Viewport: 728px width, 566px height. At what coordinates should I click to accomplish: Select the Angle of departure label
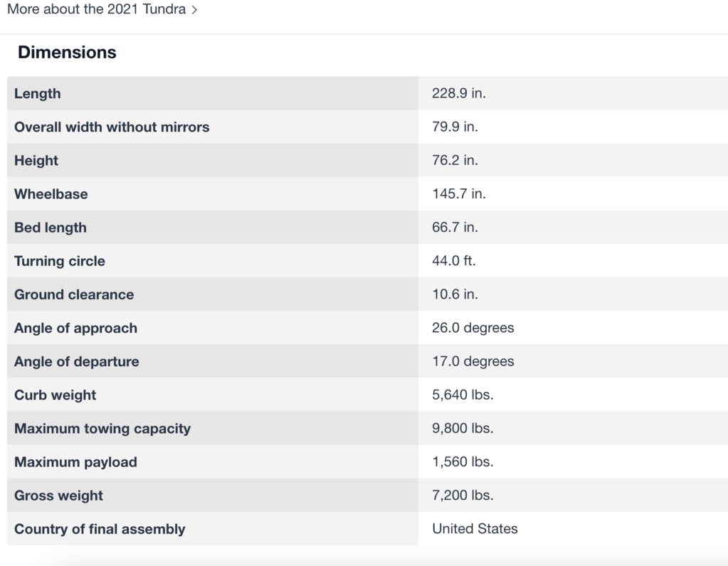pyautogui.click(x=77, y=361)
